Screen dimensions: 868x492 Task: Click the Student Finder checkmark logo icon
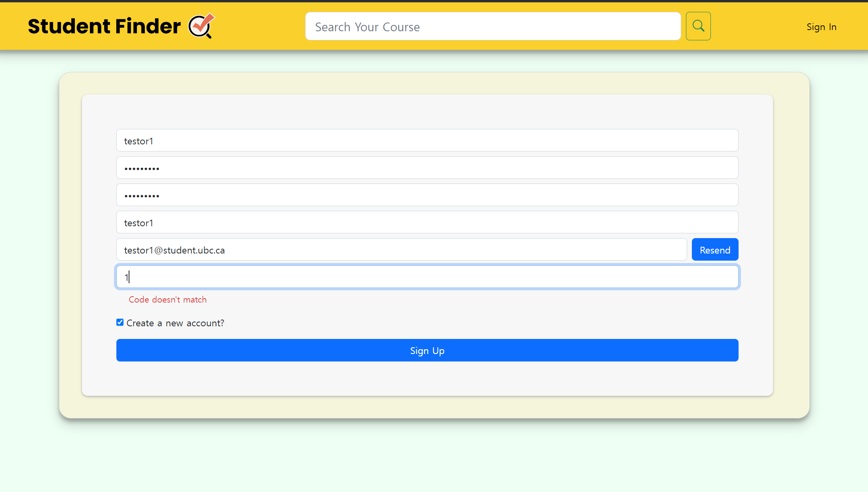(201, 26)
